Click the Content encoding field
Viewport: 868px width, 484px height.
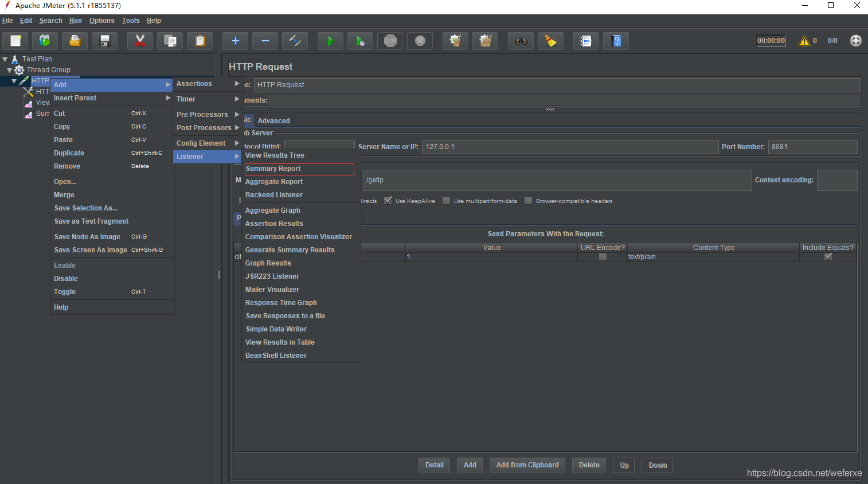click(837, 180)
